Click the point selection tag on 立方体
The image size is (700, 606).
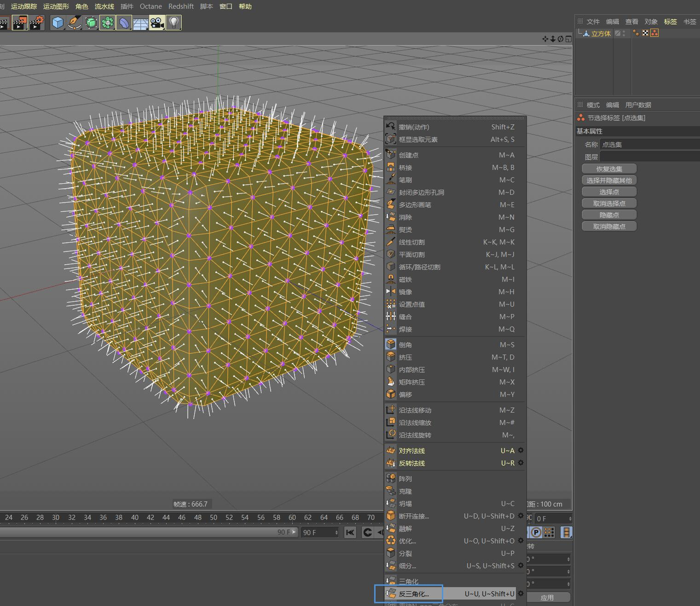[654, 33]
